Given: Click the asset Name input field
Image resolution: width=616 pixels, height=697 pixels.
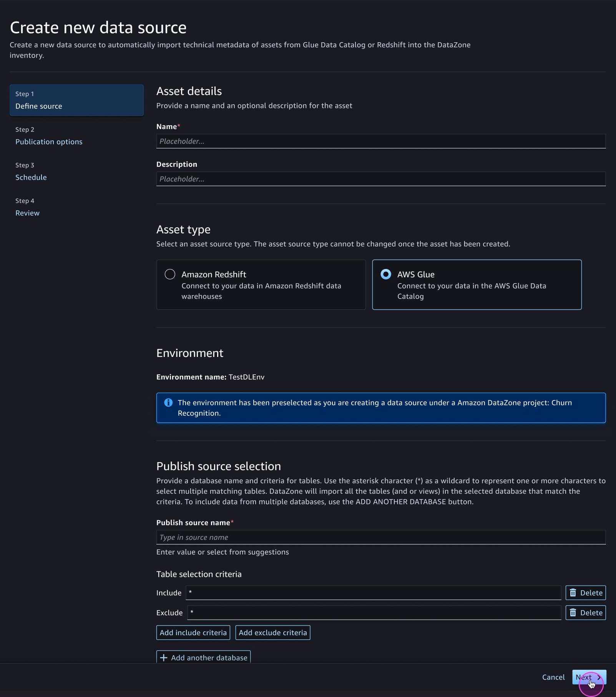Looking at the screenshot, I should click(x=381, y=141).
